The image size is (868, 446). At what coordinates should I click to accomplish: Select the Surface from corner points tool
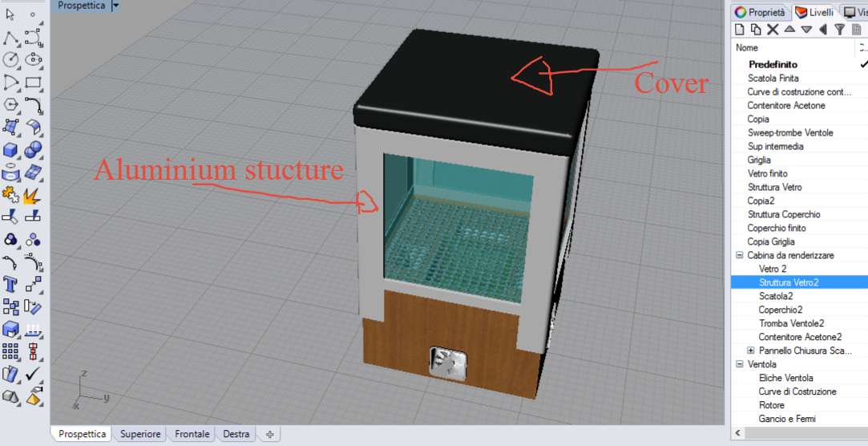[10, 128]
